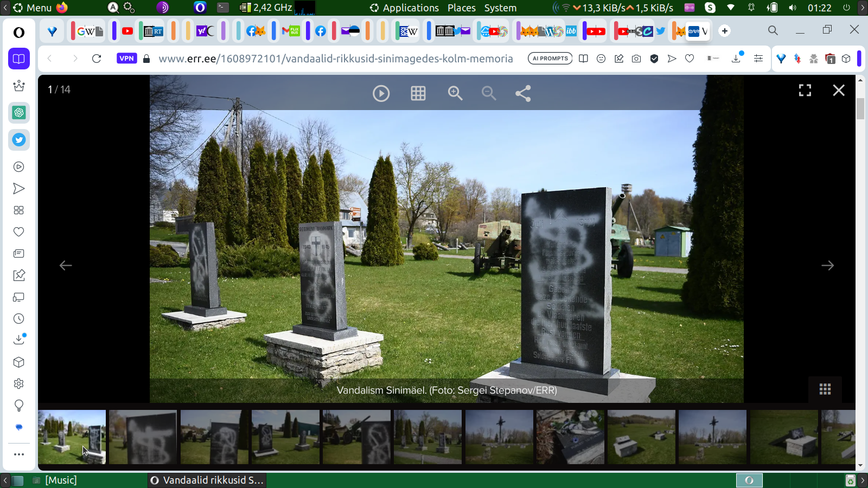Toggle the thumbnail strip grid button

pos(825,389)
